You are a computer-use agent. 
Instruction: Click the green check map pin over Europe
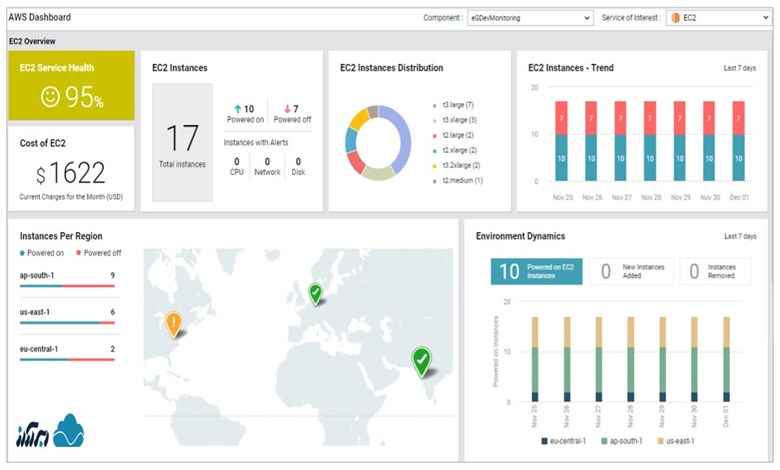pyautogui.click(x=315, y=293)
